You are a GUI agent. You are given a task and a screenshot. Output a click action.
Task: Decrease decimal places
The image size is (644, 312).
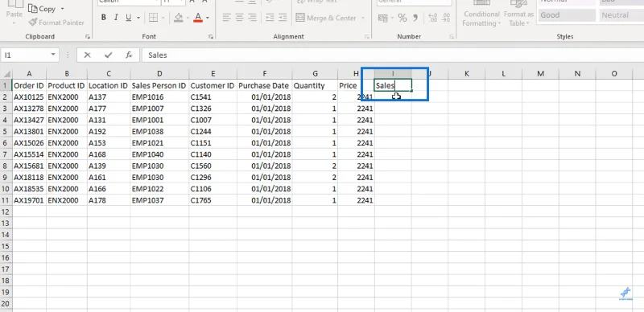[447, 18]
